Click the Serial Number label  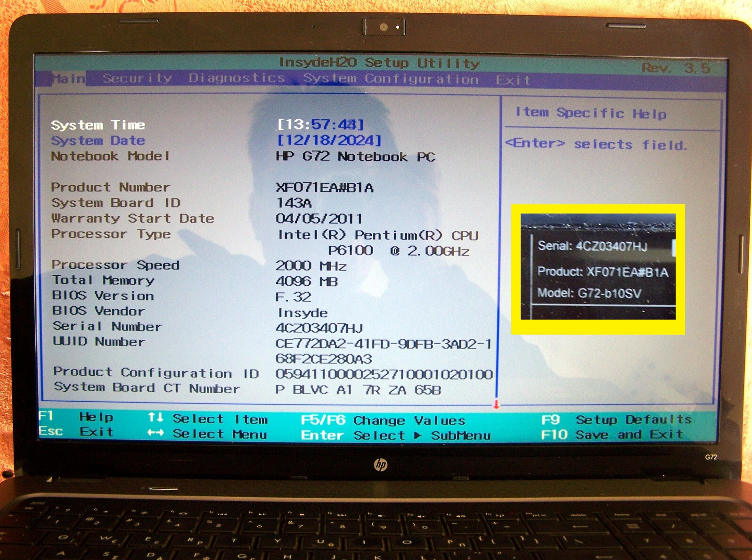click(x=107, y=326)
